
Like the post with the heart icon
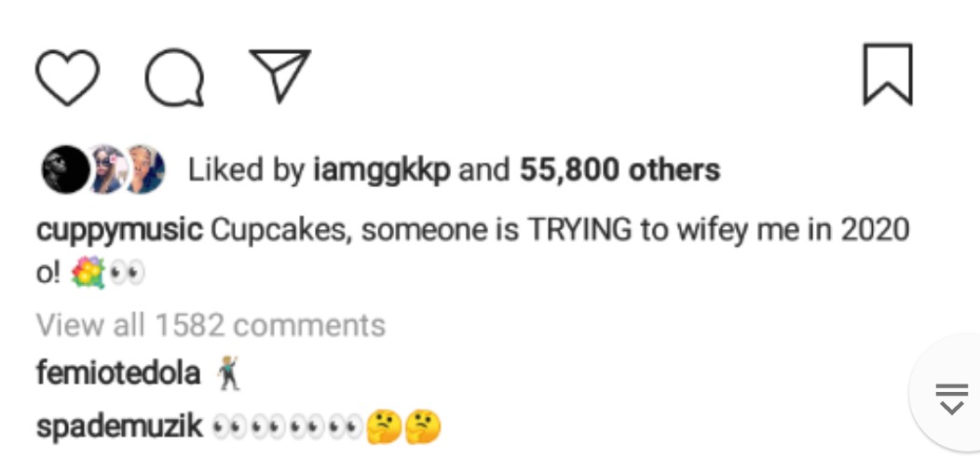67,76
